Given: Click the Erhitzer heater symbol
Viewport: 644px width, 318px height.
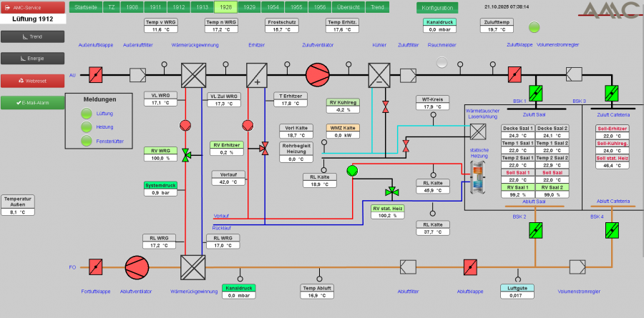Looking at the screenshot, I should [x=256, y=74].
